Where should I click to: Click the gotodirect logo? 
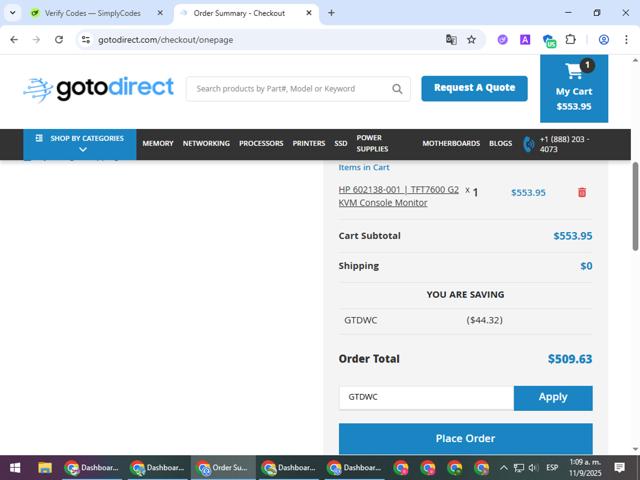pyautogui.click(x=99, y=89)
